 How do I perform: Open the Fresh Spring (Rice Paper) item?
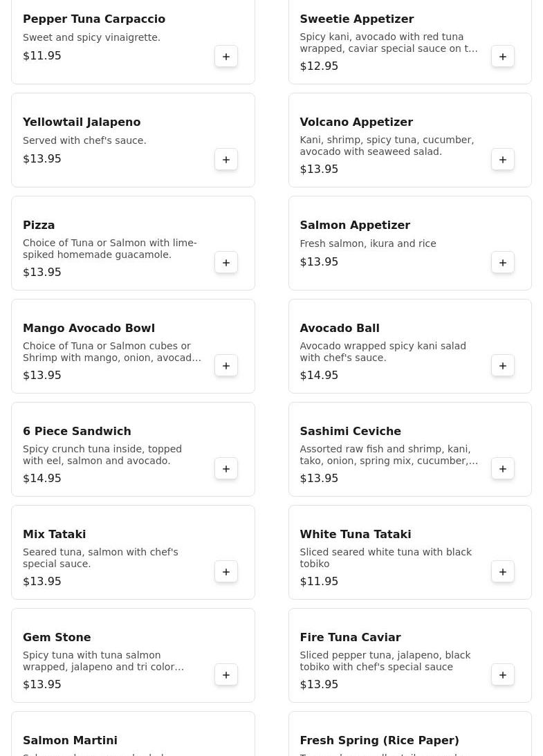(x=379, y=740)
